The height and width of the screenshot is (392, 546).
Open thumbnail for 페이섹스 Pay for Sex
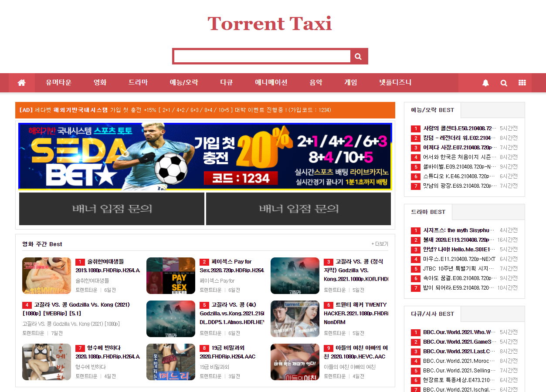tap(171, 276)
